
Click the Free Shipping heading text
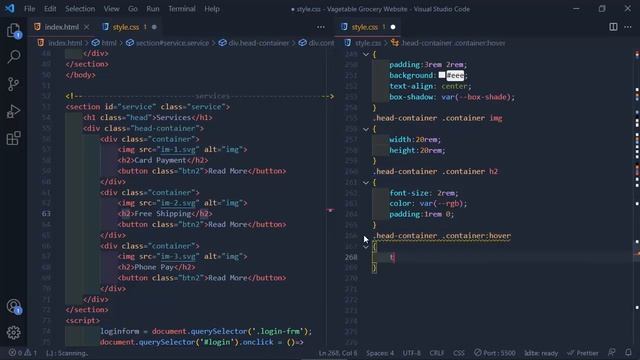point(162,213)
